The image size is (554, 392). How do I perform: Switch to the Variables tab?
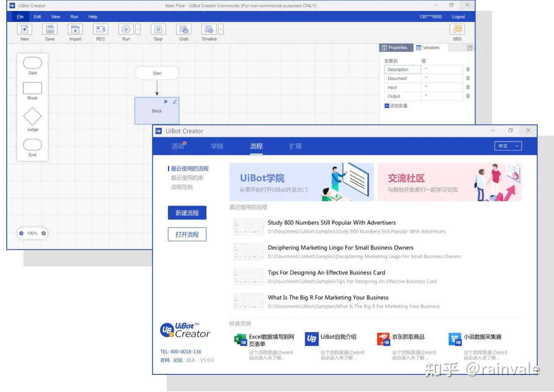point(428,47)
